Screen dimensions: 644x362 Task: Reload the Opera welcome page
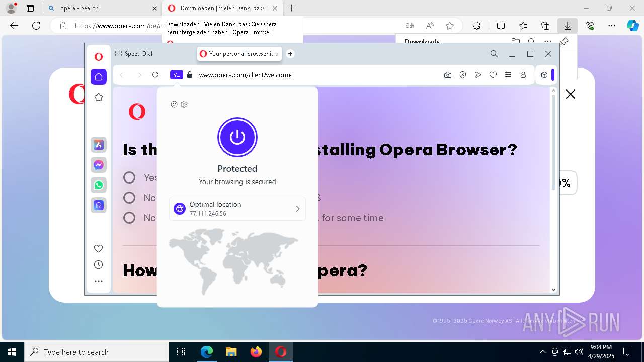155,75
